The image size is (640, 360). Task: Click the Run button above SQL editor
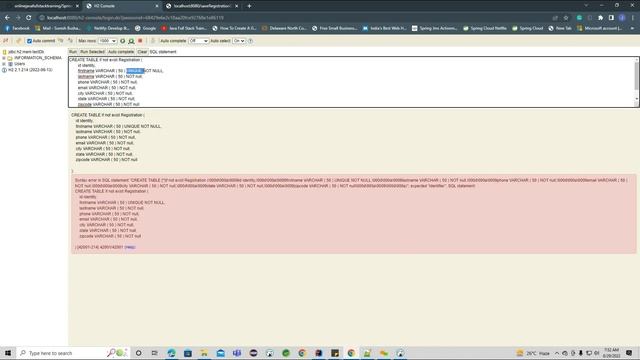tap(73, 52)
